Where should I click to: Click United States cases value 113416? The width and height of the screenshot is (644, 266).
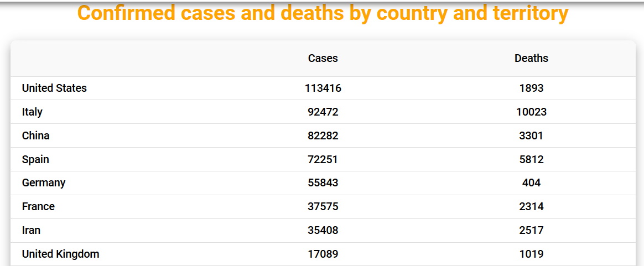[x=323, y=88]
